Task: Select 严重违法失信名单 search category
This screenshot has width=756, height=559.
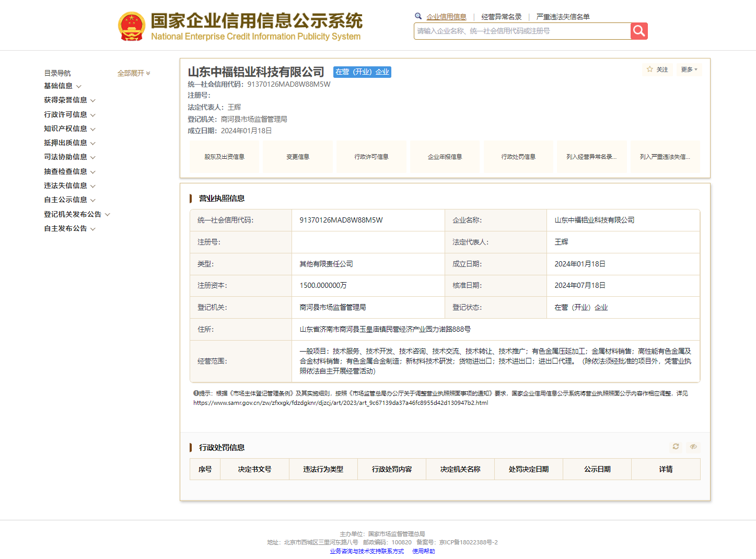Action: (x=563, y=17)
